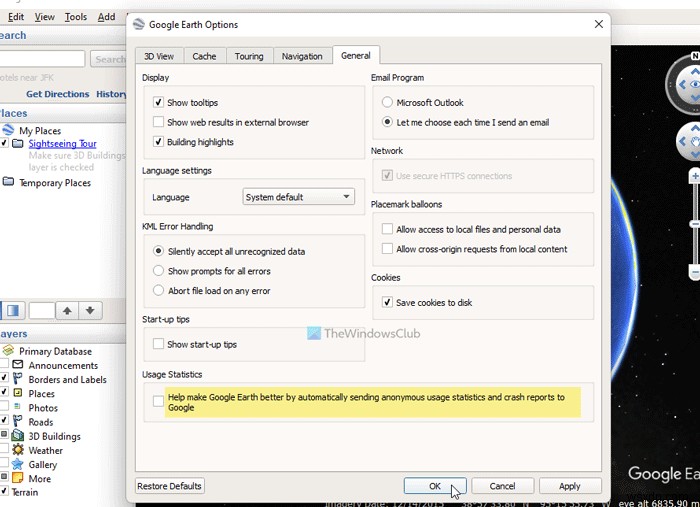Open the Sightseeing Tour link
The image size is (700, 507).
pos(62,144)
